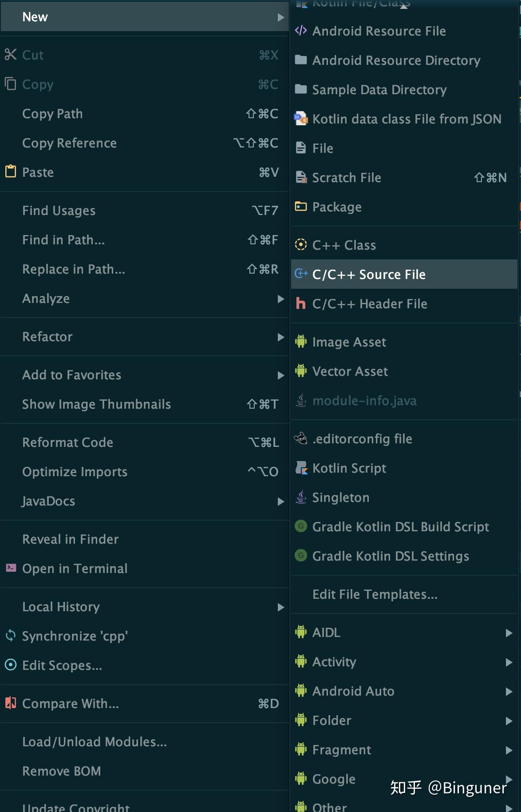The image size is (521, 812).
Task: Click the Scratch File icon
Action: coord(301,177)
